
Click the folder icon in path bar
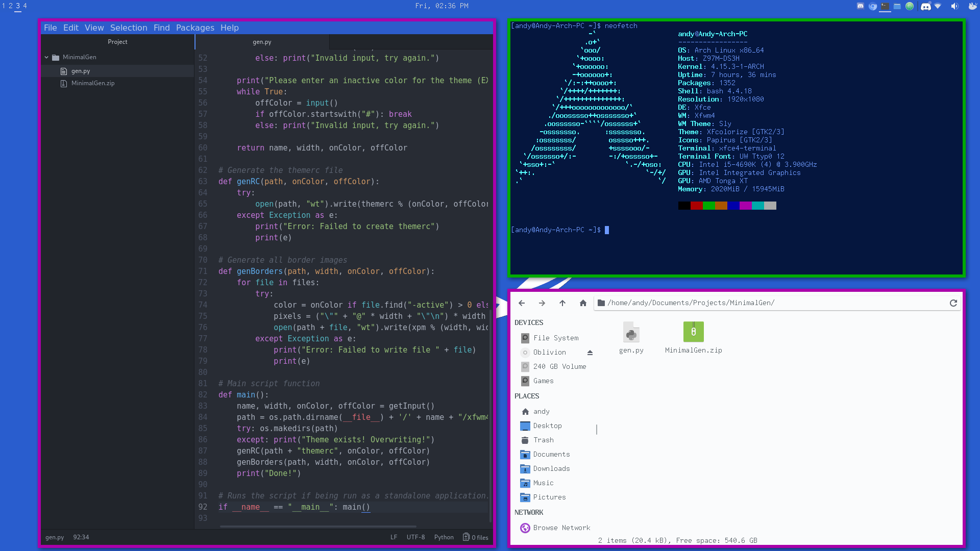[601, 303]
